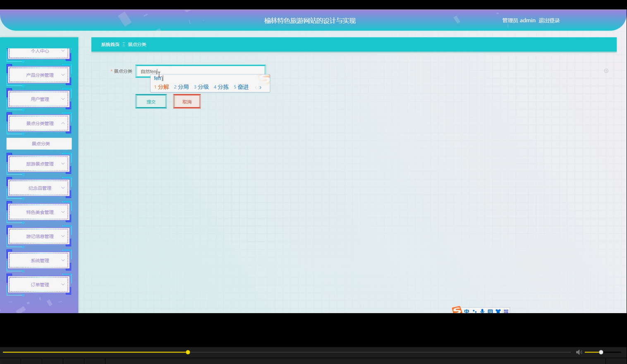The width and height of the screenshot is (627, 364).
Task: Show next page of IME candidates
Action: (260, 87)
